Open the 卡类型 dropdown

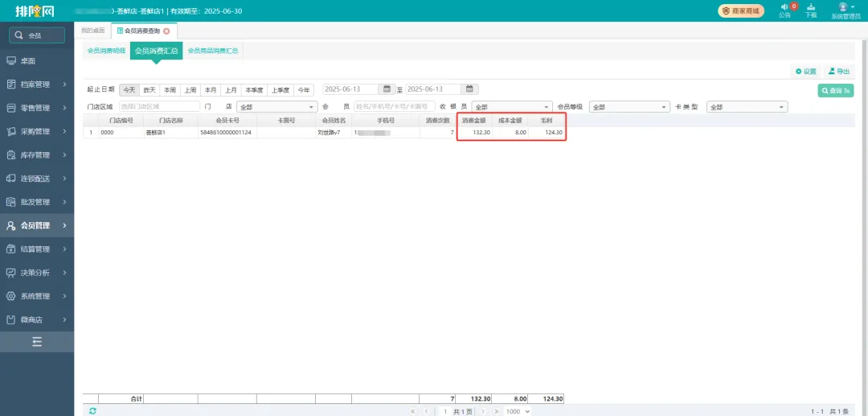(x=747, y=107)
